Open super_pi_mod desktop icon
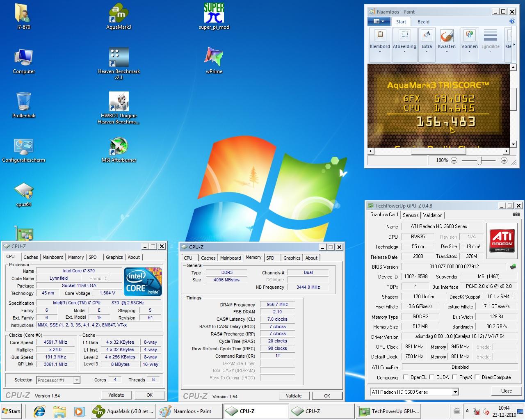Screen dimensions: 525x420 coord(214,16)
